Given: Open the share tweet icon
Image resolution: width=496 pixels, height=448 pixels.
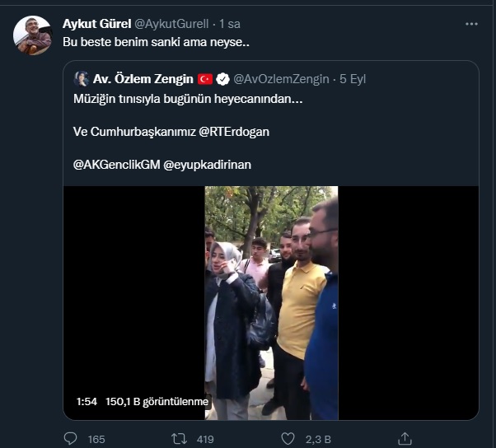Looking at the screenshot, I should [x=405, y=439].
